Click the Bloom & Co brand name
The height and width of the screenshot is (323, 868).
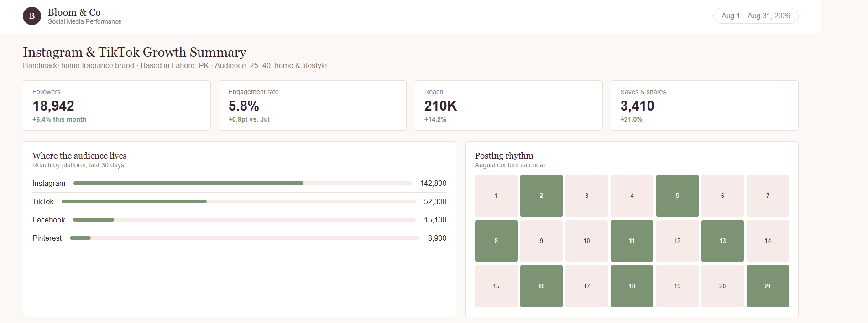point(74,12)
